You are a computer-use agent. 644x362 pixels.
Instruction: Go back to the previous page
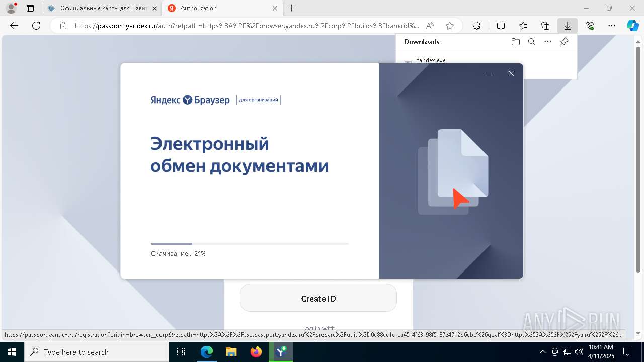(x=14, y=26)
